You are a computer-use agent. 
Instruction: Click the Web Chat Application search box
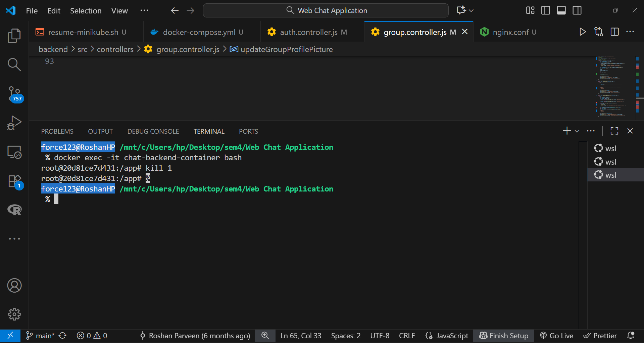326,10
